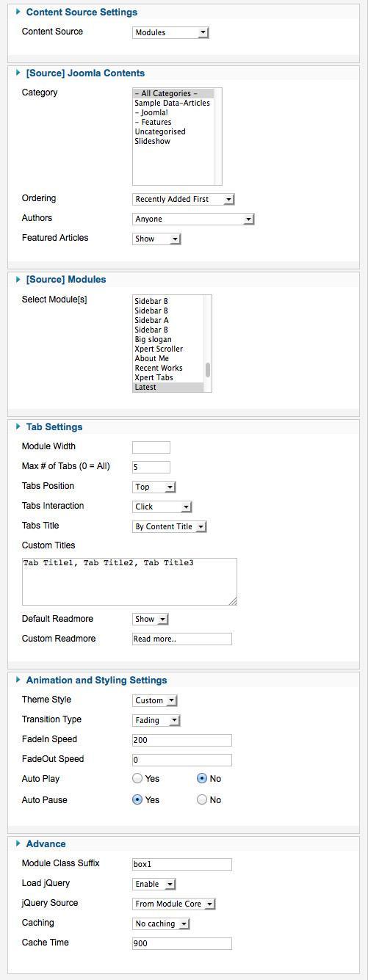
Task: Set Auto Play to No
Action: point(202,779)
